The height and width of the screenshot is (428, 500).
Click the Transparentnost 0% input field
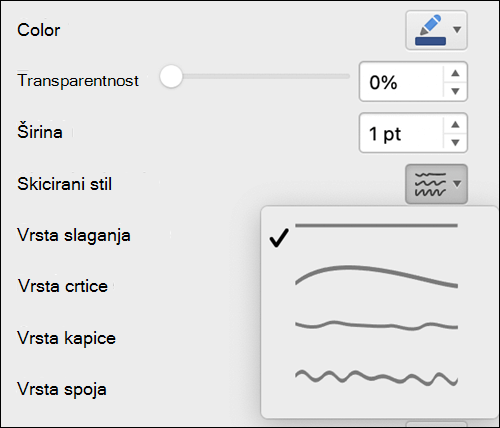tap(401, 82)
